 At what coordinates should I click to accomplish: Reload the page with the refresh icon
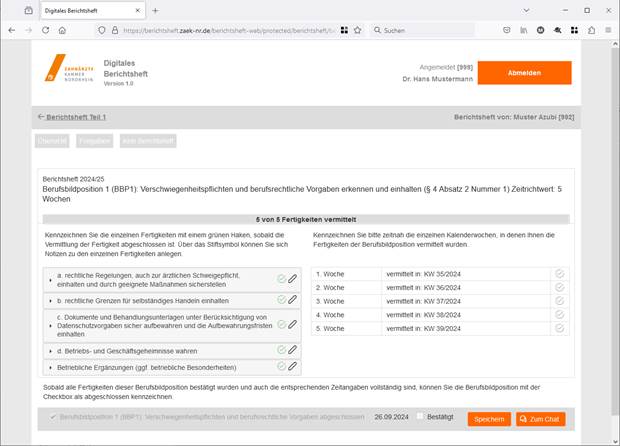(x=45, y=30)
